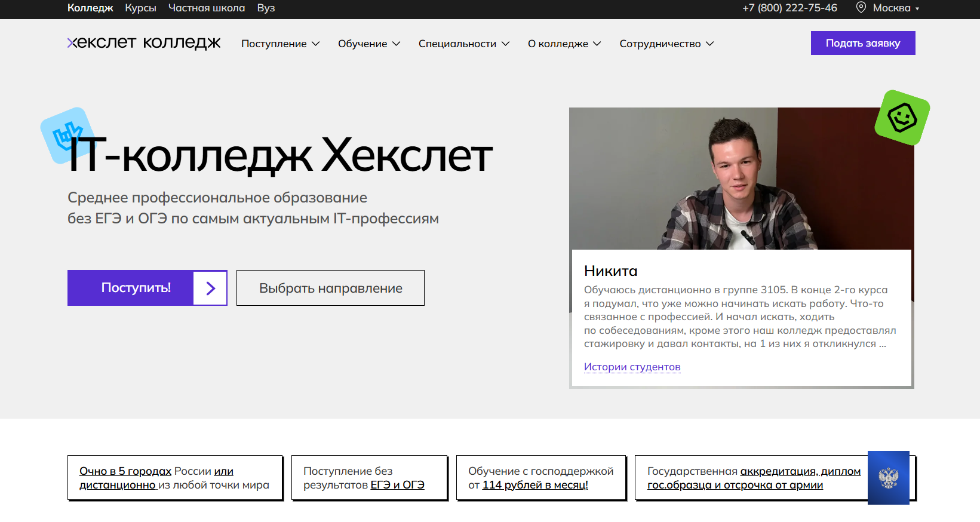Call the phone number +7 (800) 222-75-46
This screenshot has height=522, width=980.
[789, 8]
